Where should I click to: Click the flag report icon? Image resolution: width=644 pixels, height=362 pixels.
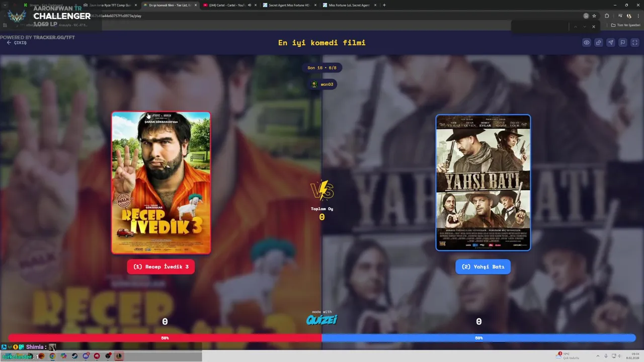[x=623, y=43]
